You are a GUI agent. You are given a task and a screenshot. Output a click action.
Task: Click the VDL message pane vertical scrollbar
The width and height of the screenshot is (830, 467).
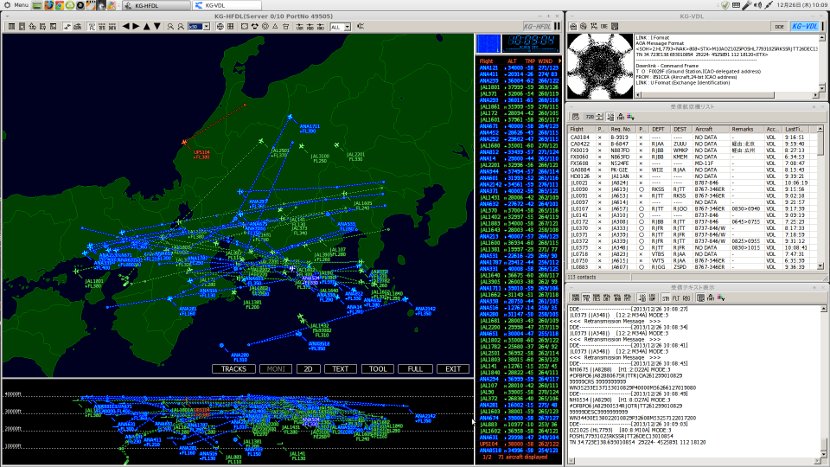[822, 62]
